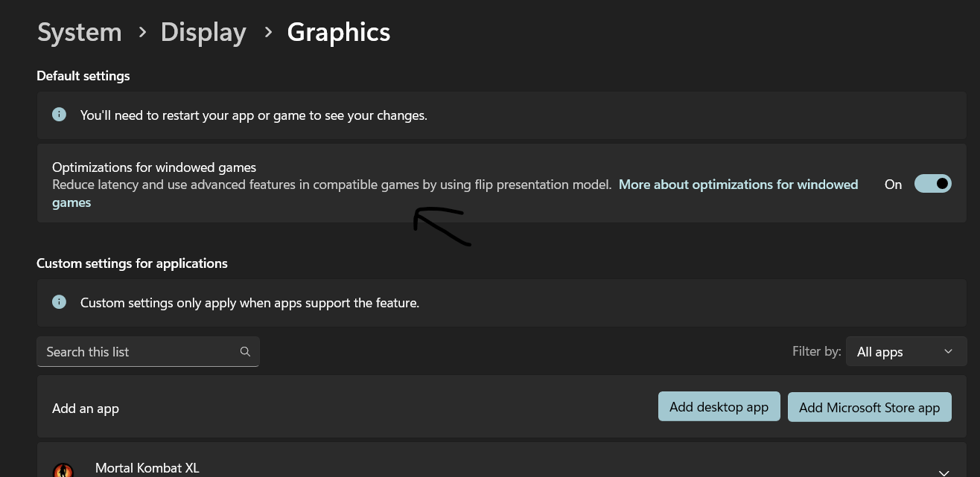Open More about optimizations for windowed games link
980x477 pixels.
click(x=455, y=193)
